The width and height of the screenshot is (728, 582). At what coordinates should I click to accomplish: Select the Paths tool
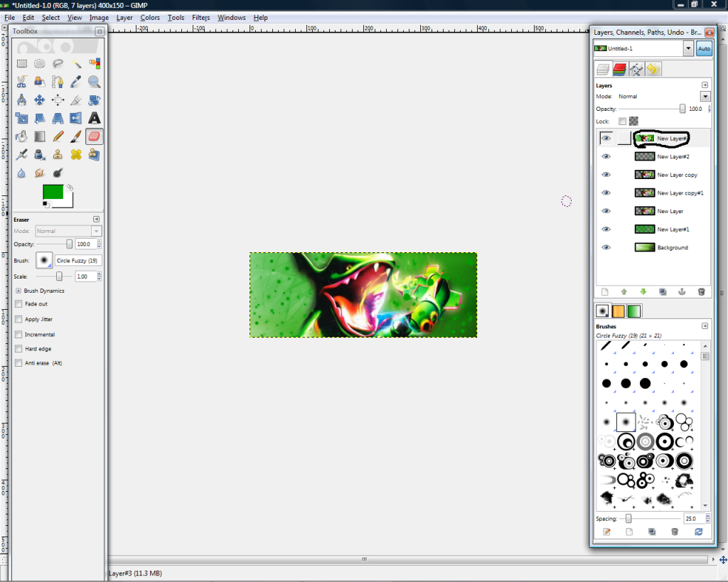click(58, 82)
